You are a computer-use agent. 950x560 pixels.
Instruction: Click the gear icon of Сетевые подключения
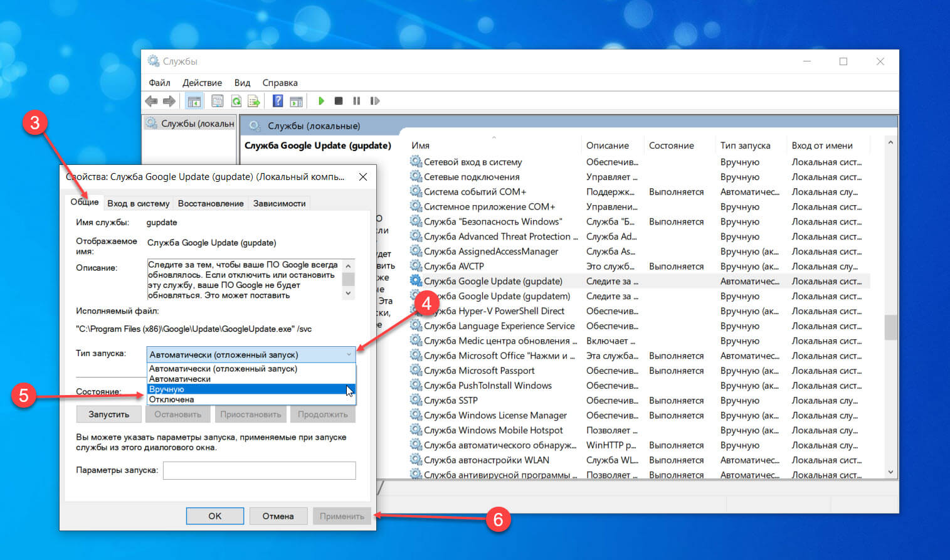[x=416, y=176]
